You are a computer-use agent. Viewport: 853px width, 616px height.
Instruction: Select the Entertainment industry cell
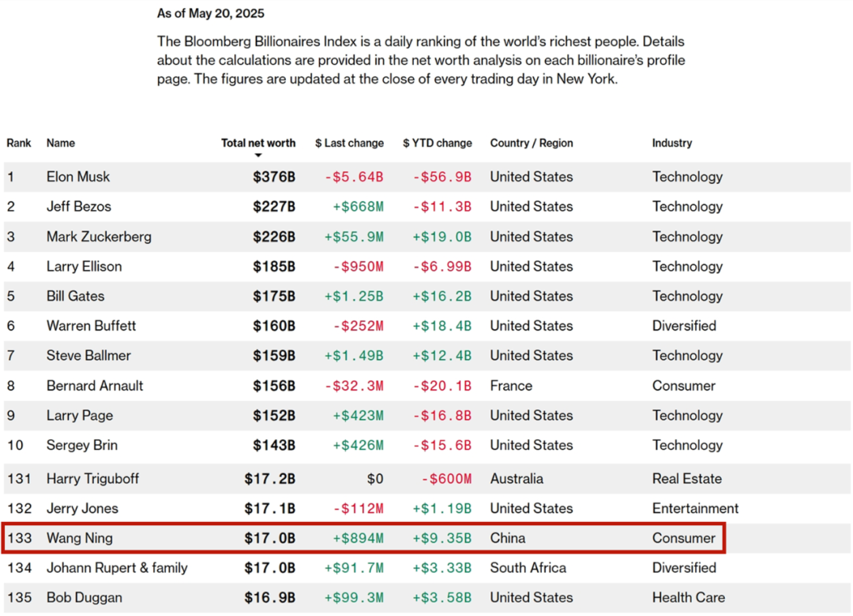coord(695,509)
